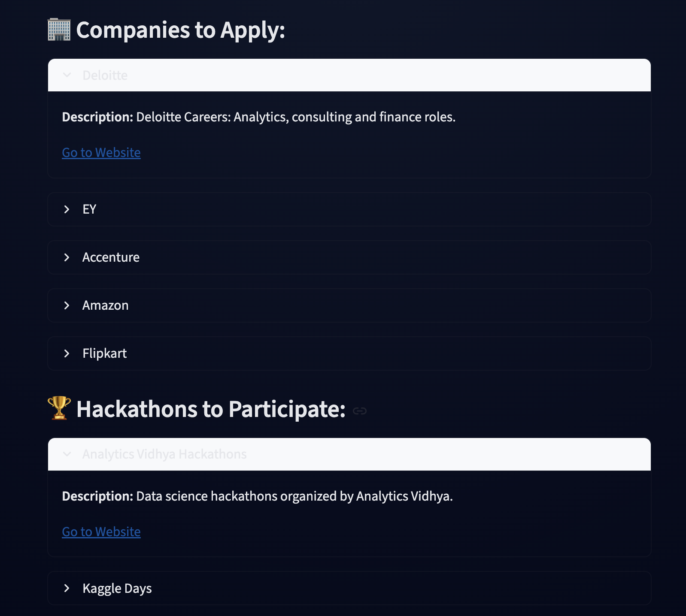Click the Deloitte Careers description text
This screenshot has height=616, width=686.
[259, 117]
